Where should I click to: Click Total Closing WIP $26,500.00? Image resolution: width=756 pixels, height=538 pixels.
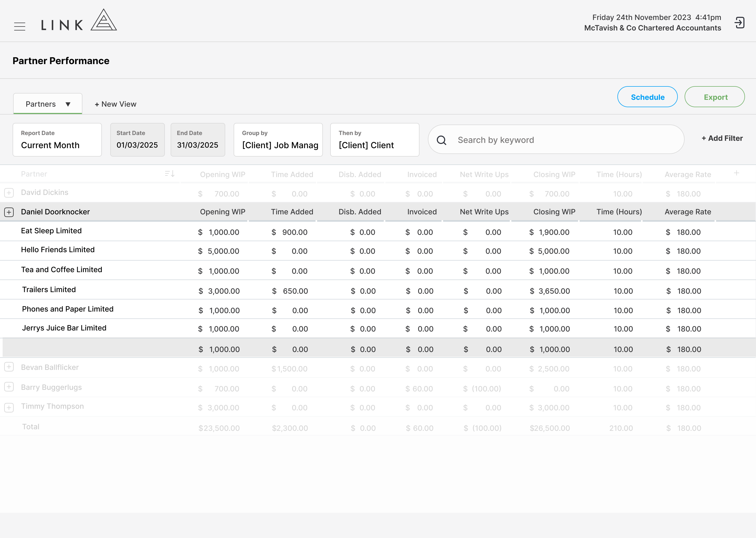550,428
